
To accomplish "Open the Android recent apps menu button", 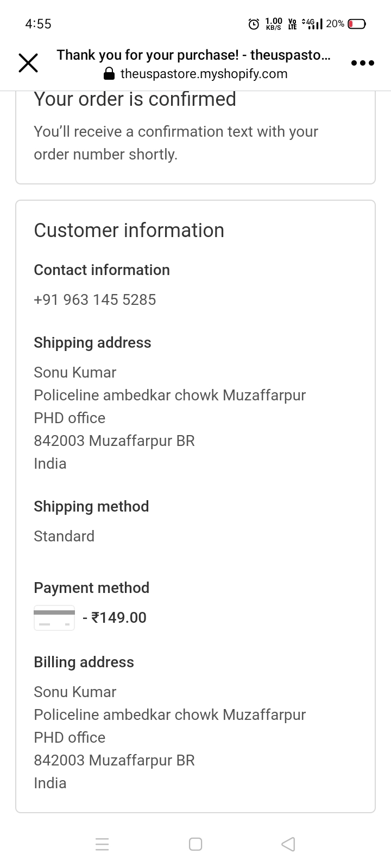I will pos(102,844).
